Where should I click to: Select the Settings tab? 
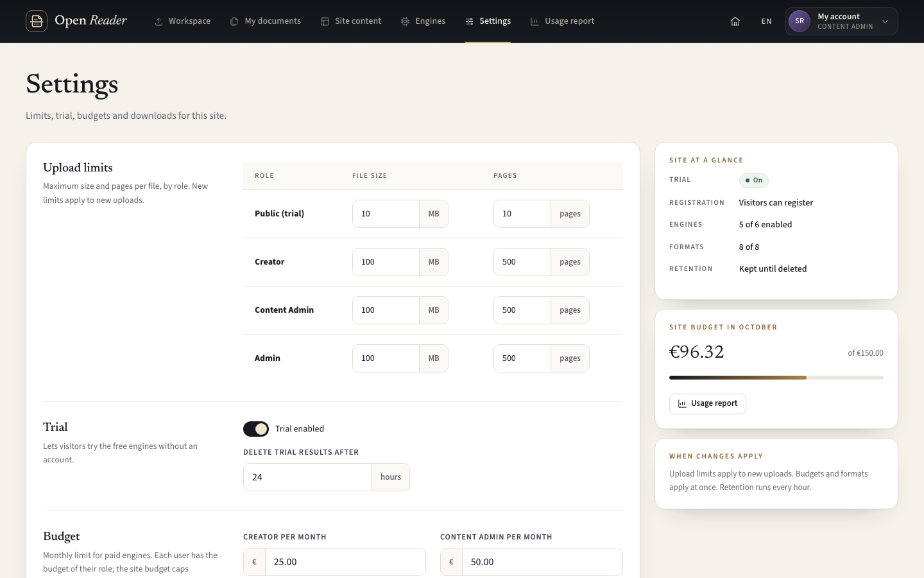[x=488, y=21]
